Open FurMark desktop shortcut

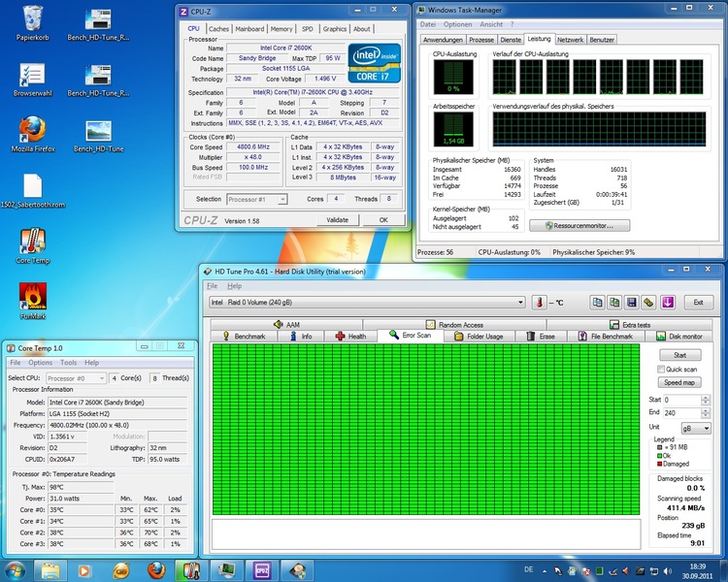tap(32, 302)
